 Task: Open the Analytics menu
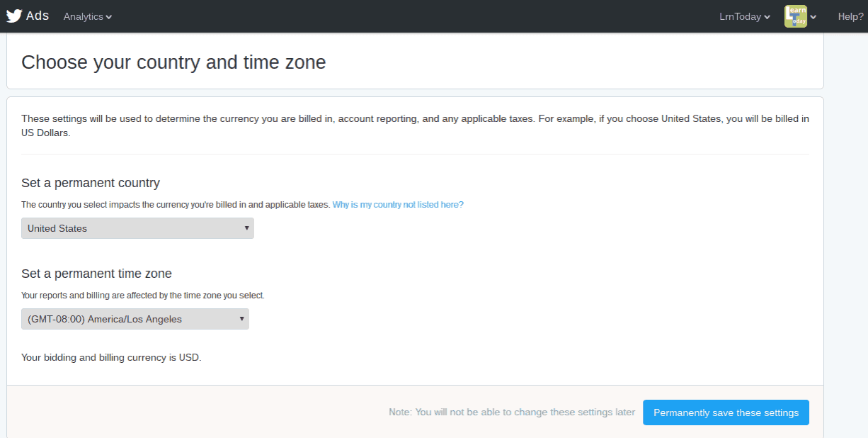(x=84, y=16)
